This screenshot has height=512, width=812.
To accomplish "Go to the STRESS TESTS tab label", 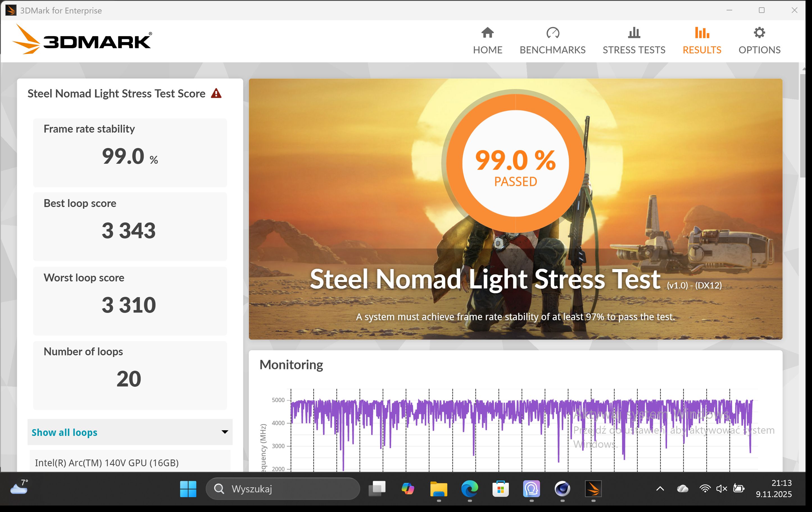I will (x=634, y=50).
